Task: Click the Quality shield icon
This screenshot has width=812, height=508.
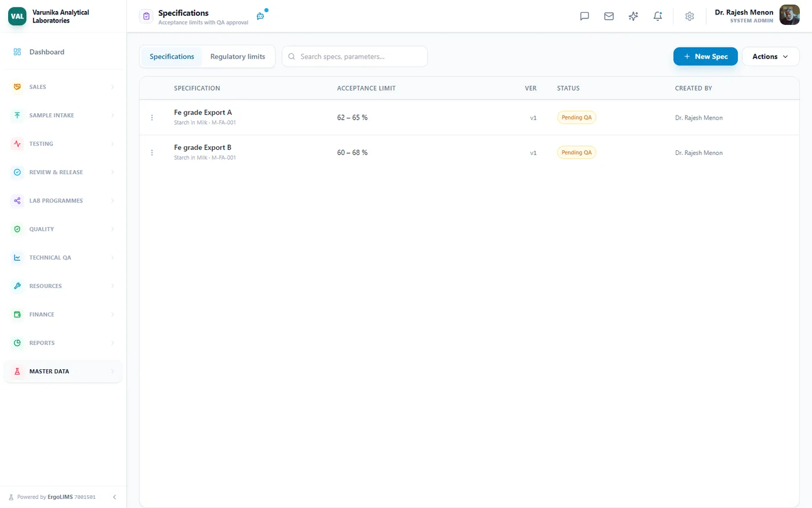Action: click(x=17, y=229)
